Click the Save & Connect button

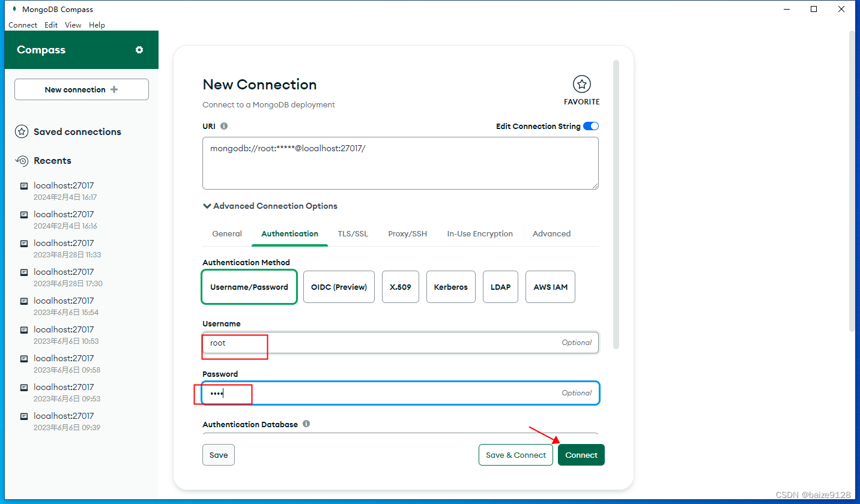pos(516,455)
